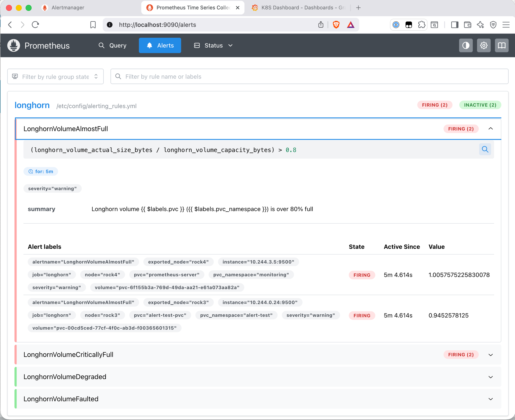Click volume="pvc-00cd5ced-77cf-4f0c-ab3d-f00365601315" label

(105, 328)
